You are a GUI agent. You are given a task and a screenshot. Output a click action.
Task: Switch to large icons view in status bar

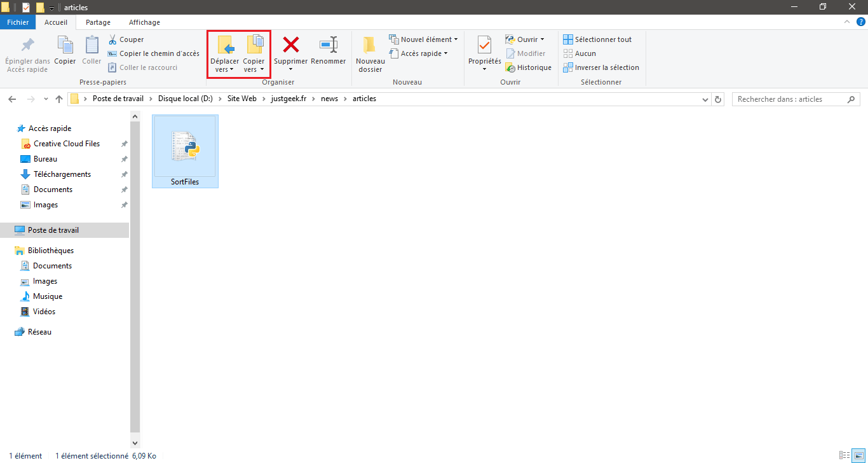click(858, 455)
